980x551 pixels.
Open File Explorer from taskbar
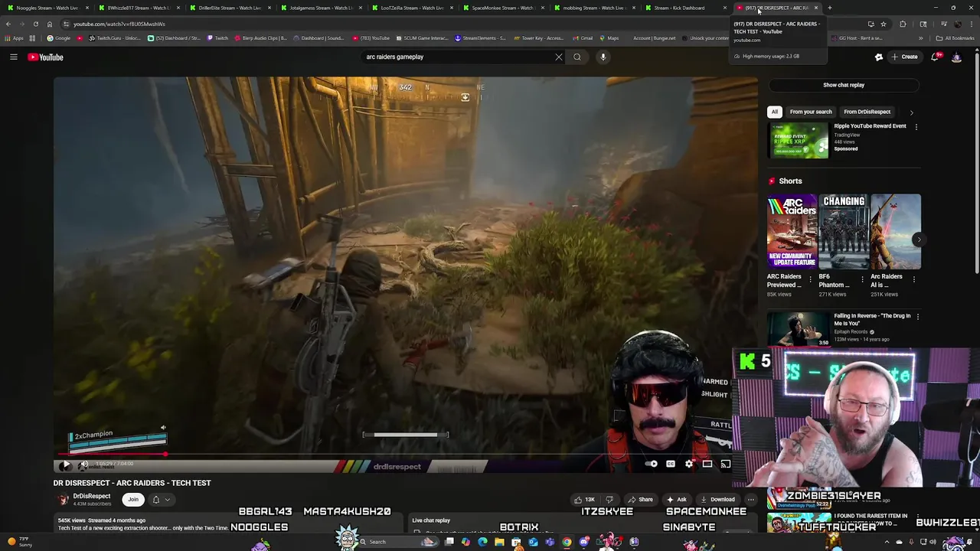[499, 542]
